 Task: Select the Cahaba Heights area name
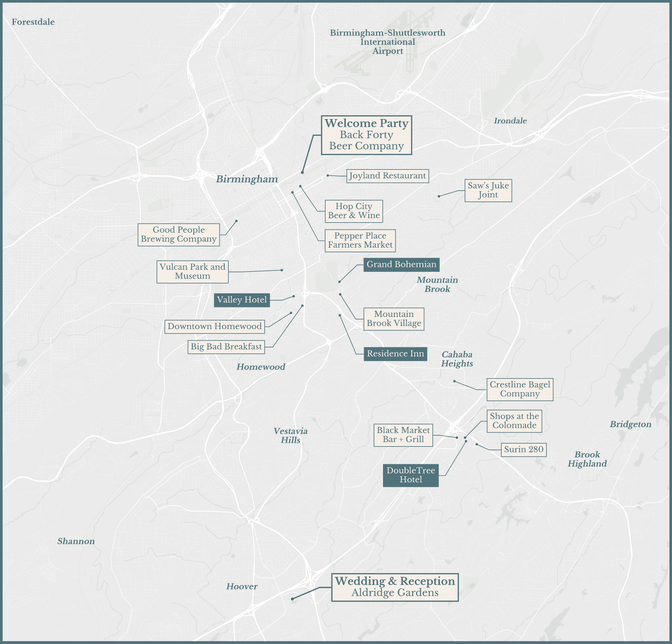[x=457, y=359]
